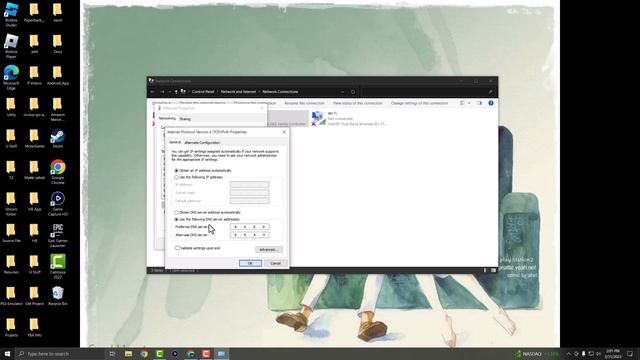
Task: Open the taskbar clock and date
Action: pyautogui.click(x=613, y=353)
